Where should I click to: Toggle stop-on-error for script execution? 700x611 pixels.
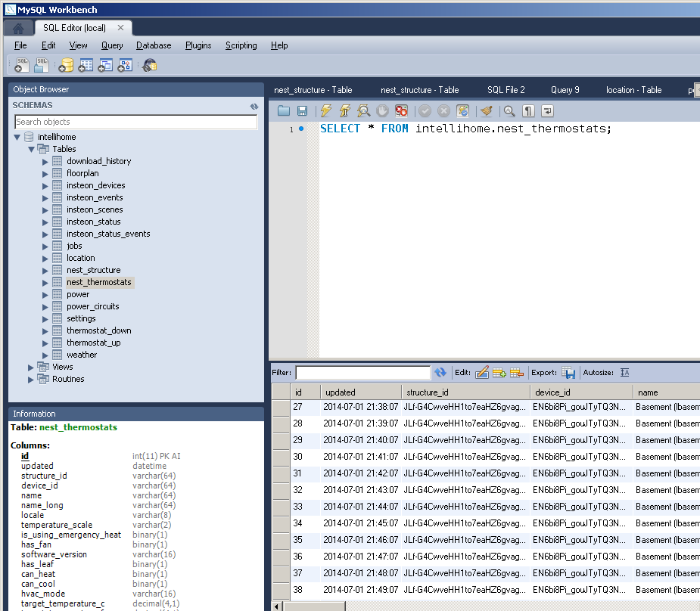(401, 110)
